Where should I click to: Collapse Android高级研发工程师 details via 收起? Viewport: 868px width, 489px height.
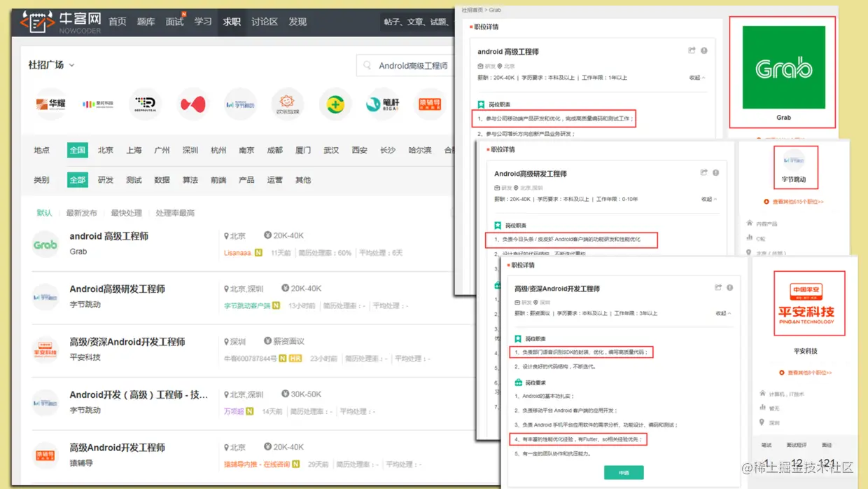(709, 199)
